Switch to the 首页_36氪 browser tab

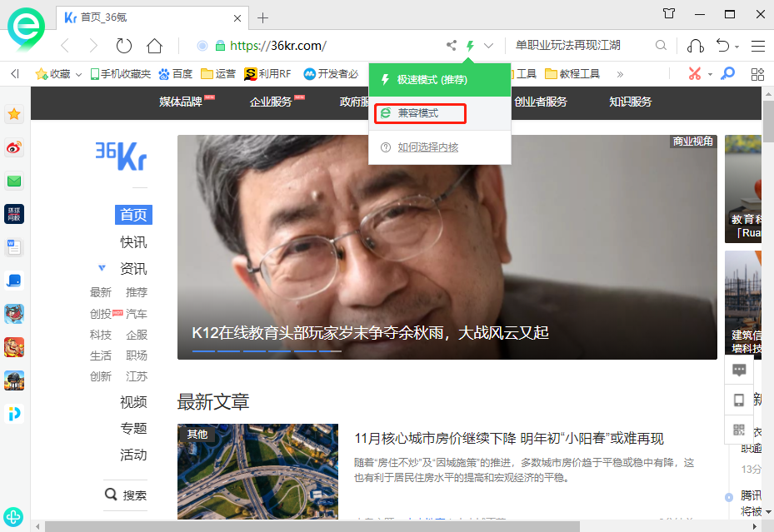point(125,17)
